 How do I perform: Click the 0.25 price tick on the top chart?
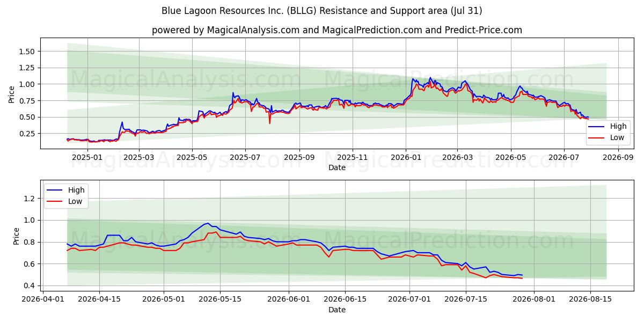(28, 134)
